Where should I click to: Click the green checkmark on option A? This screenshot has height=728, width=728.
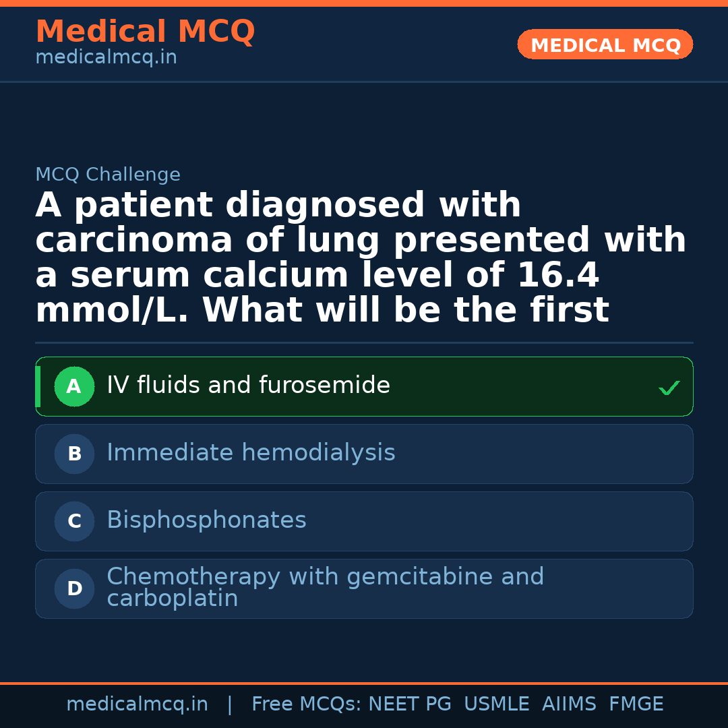(x=669, y=388)
